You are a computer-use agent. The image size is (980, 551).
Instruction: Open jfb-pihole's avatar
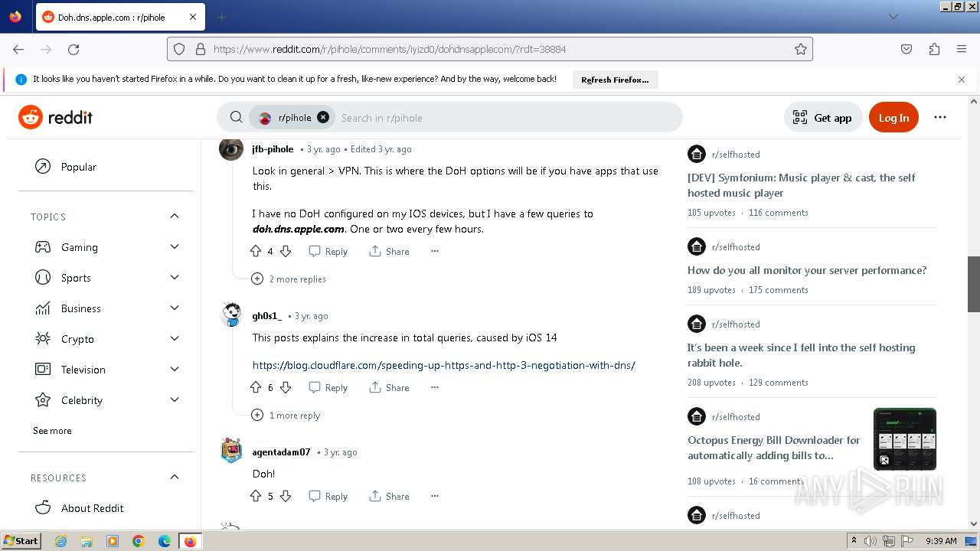pos(231,148)
